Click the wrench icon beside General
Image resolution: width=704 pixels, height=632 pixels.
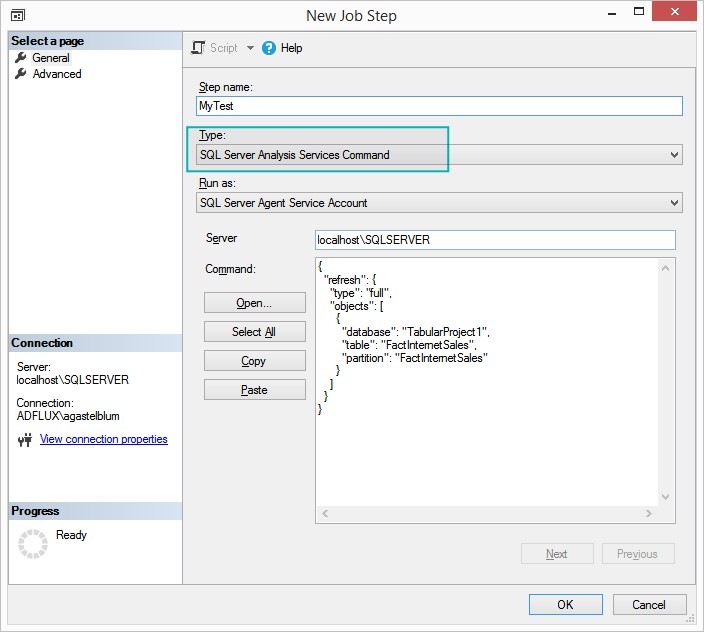(x=21, y=57)
